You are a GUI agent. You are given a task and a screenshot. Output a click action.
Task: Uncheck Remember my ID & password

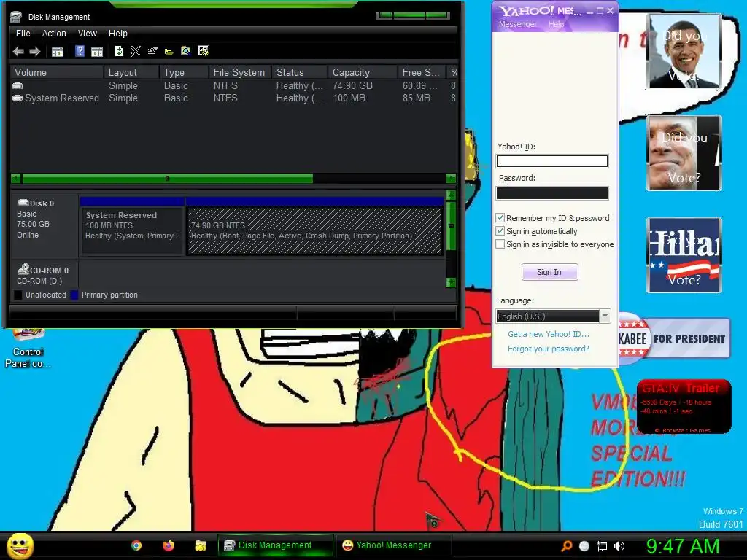click(x=500, y=217)
